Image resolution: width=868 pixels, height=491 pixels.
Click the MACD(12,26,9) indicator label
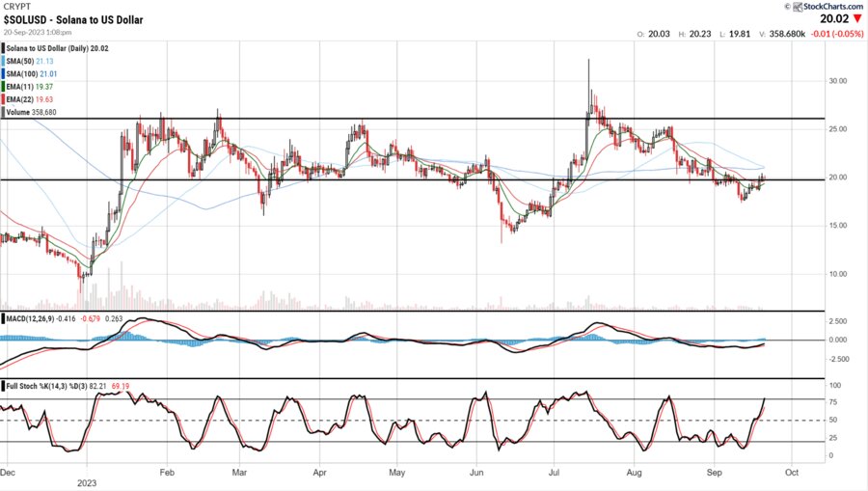coord(34,317)
